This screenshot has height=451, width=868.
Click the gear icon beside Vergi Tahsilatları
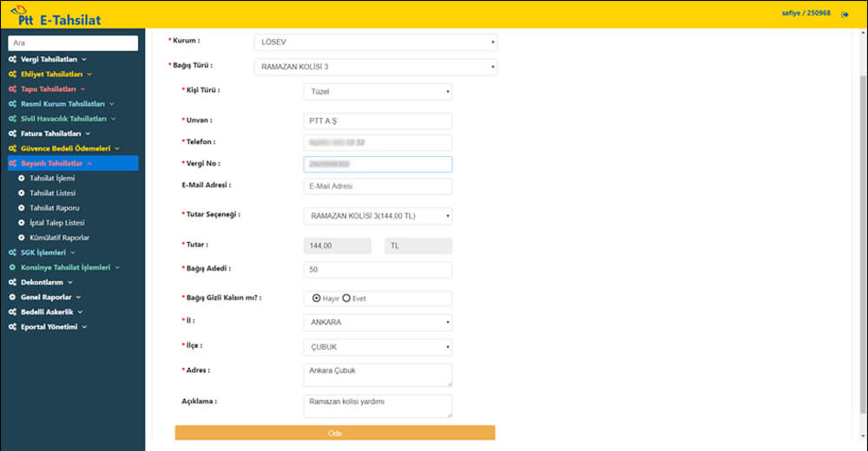[12, 59]
